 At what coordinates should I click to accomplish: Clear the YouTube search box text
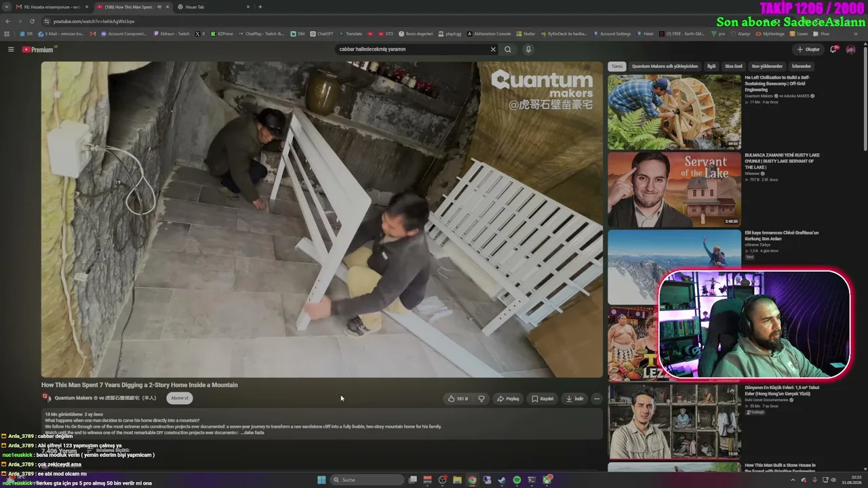click(493, 49)
